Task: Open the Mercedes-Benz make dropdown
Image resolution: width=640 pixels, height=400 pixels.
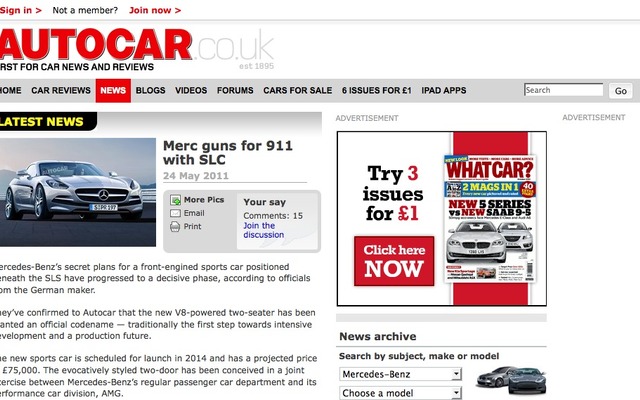Action: (x=400, y=374)
